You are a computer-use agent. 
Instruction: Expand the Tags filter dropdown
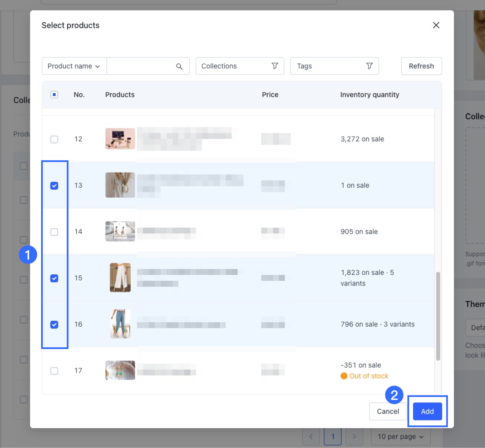335,66
